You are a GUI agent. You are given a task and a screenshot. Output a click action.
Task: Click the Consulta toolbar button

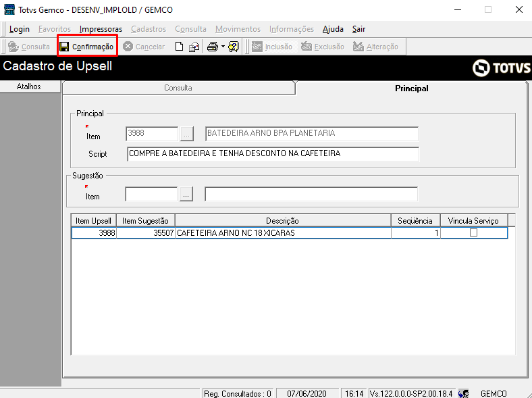pos(29,47)
